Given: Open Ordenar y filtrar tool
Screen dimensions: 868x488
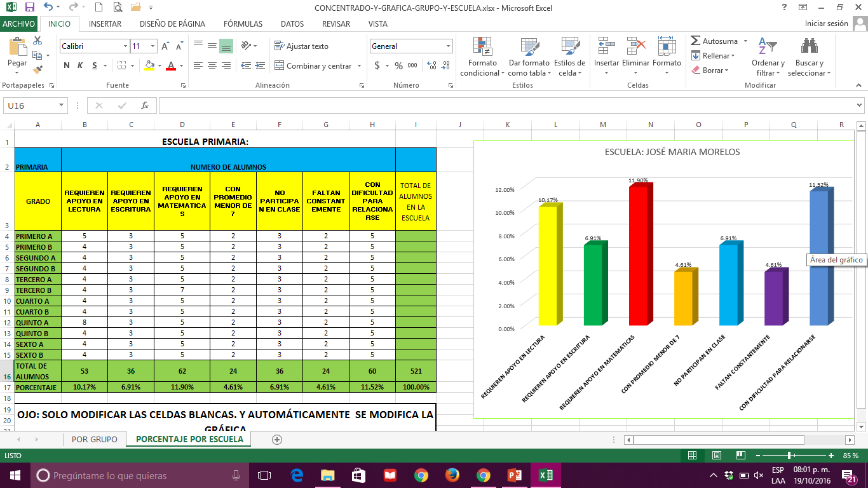Looking at the screenshot, I should click(x=768, y=57).
